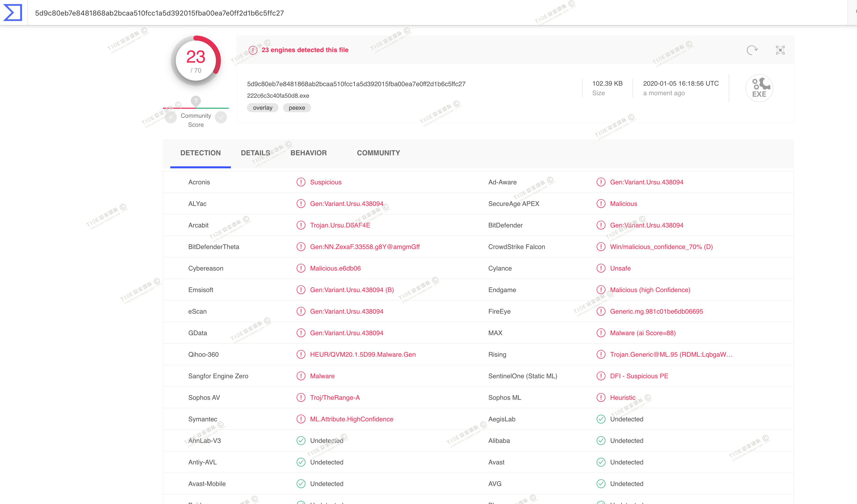
Task: Click the community score question mark icon
Action: pos(196,101)
